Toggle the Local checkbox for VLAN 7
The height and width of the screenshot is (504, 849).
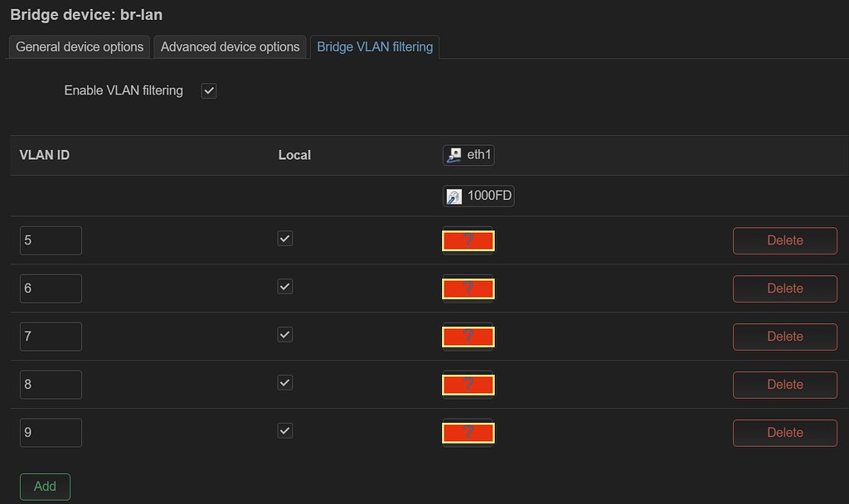click(x=285, y=335)
